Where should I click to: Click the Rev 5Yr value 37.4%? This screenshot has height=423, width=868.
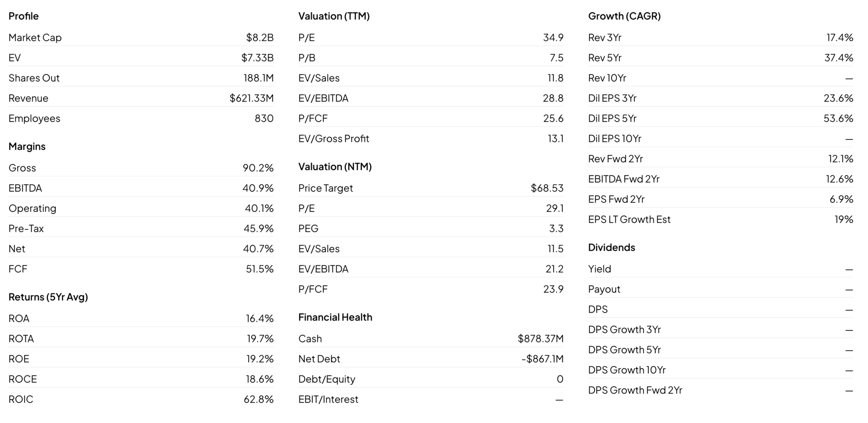839,58
